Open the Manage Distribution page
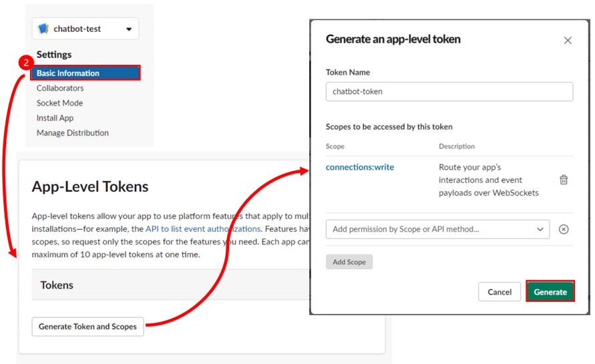The height and width of the screenshot is (364, 595). [x=72, y=133]
